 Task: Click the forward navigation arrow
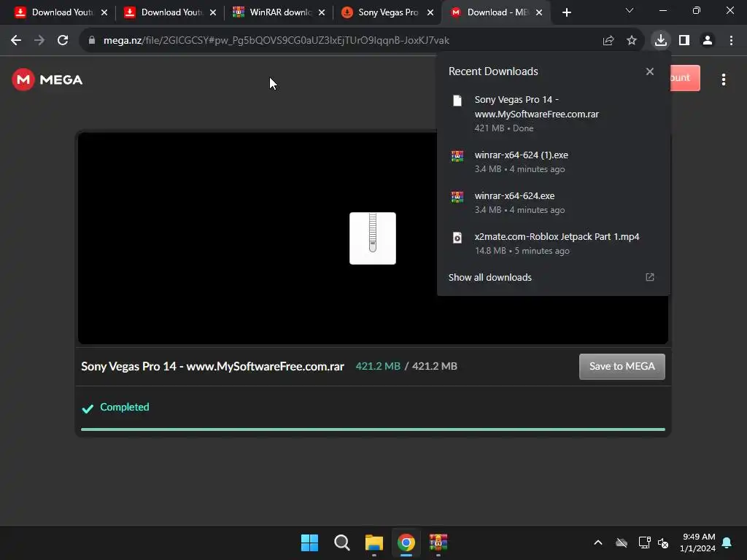(x=39, y=41)
